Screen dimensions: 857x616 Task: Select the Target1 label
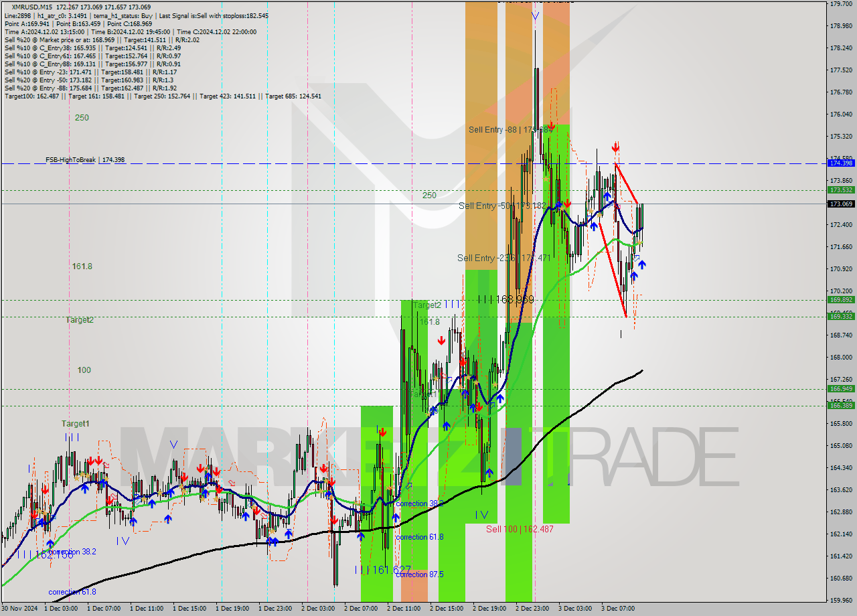point(75,424)
